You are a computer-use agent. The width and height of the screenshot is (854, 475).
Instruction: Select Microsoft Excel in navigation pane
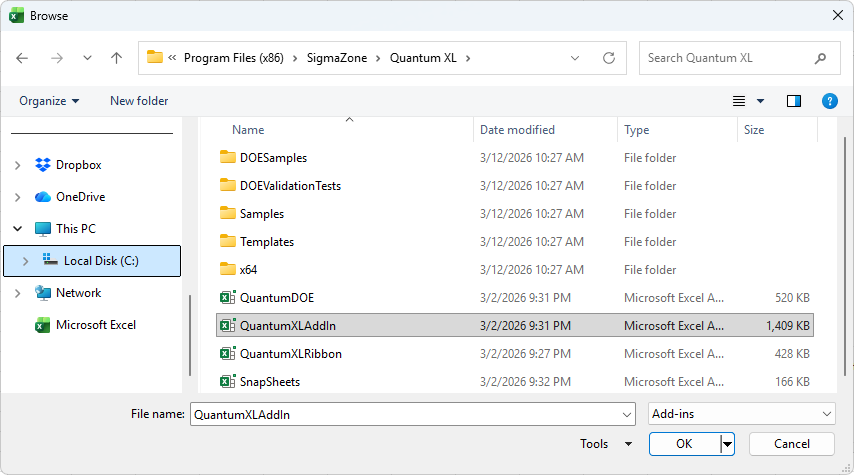(x=96, y=325)
